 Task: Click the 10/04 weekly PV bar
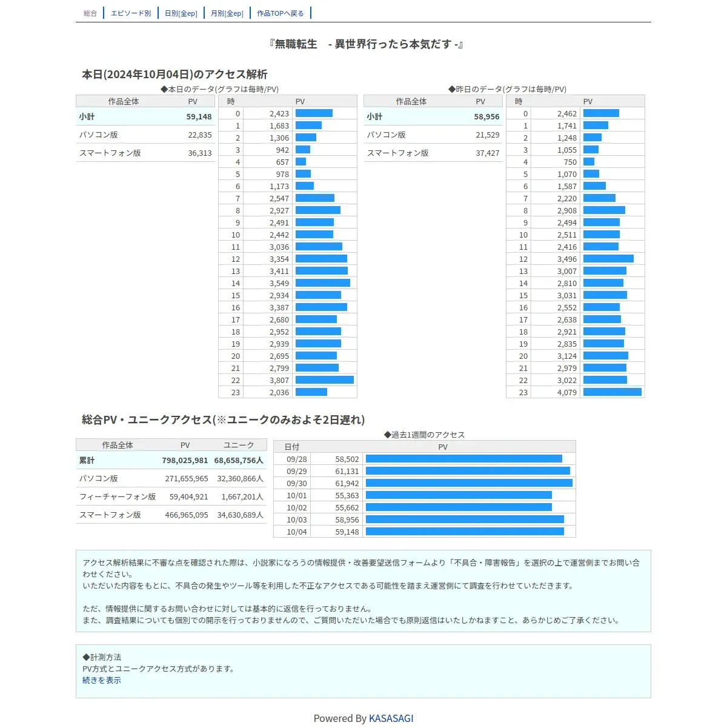465,532
